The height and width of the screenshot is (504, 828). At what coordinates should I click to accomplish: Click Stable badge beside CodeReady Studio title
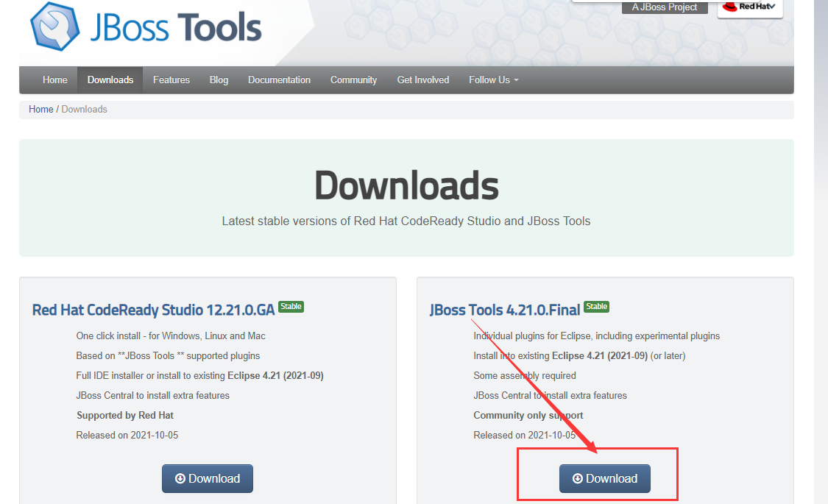tap(291, 307)
